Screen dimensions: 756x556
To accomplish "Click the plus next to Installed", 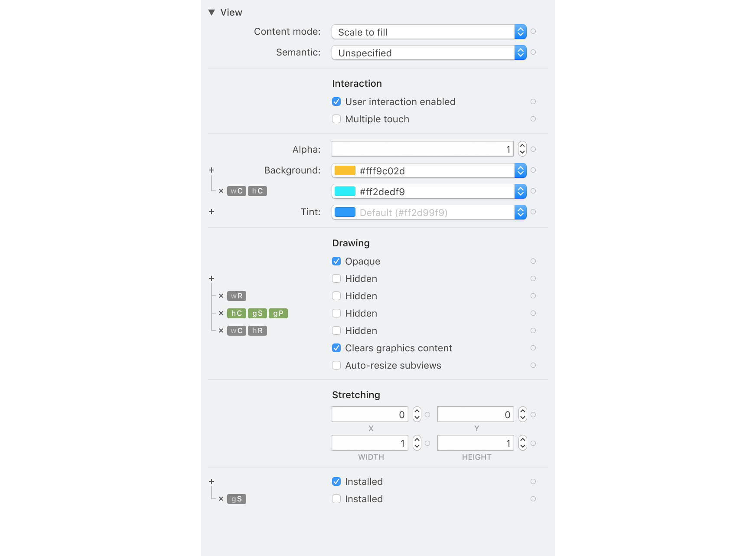I will coord(212,481).
